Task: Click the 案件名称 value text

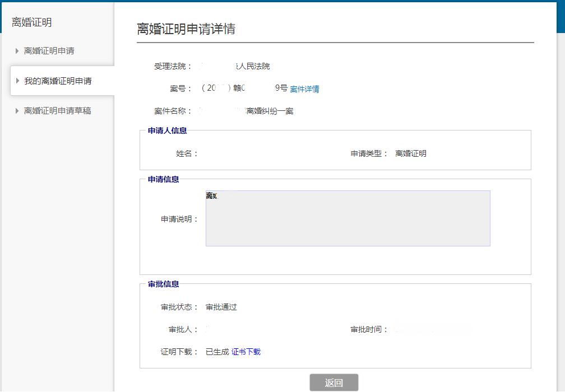Action: [247, 111]
